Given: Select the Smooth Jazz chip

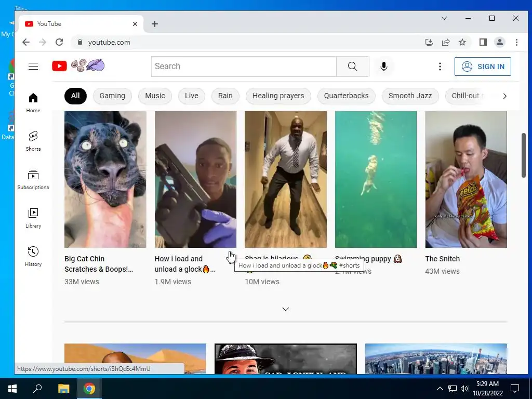Looking at the screenshot, I should coord(410,96).
